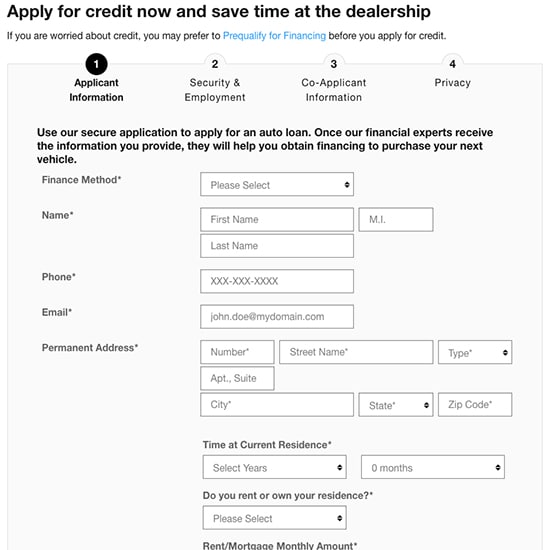Expand the Select Years dropdown

click(274, 467)
